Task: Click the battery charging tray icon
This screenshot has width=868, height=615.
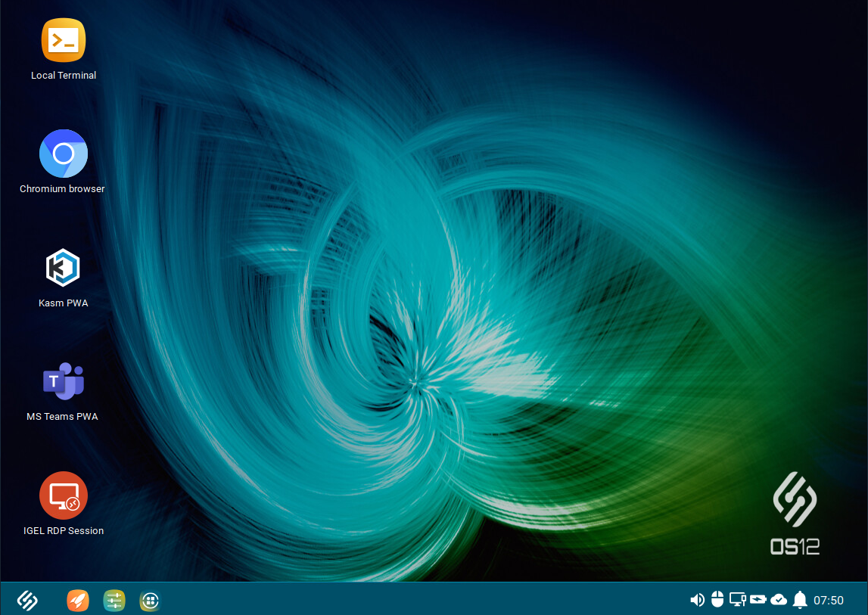Action: 758,600
